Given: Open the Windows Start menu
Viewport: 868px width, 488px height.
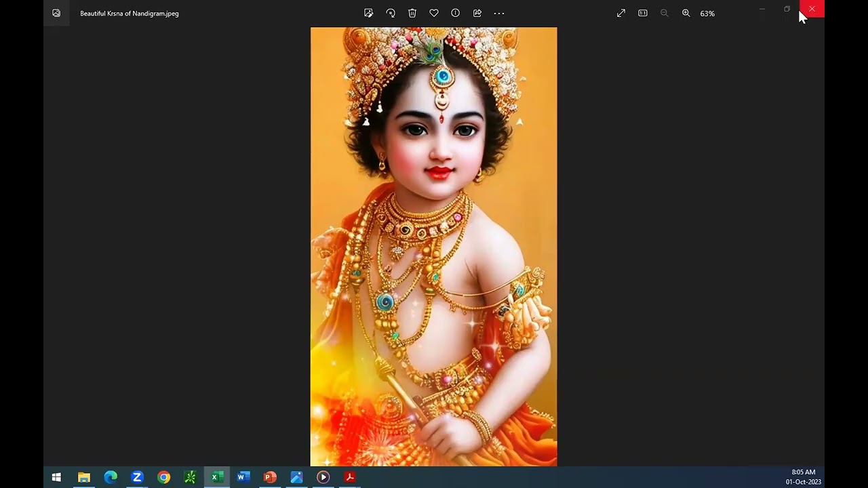Looking at the screenshot, I should [57, 477].
